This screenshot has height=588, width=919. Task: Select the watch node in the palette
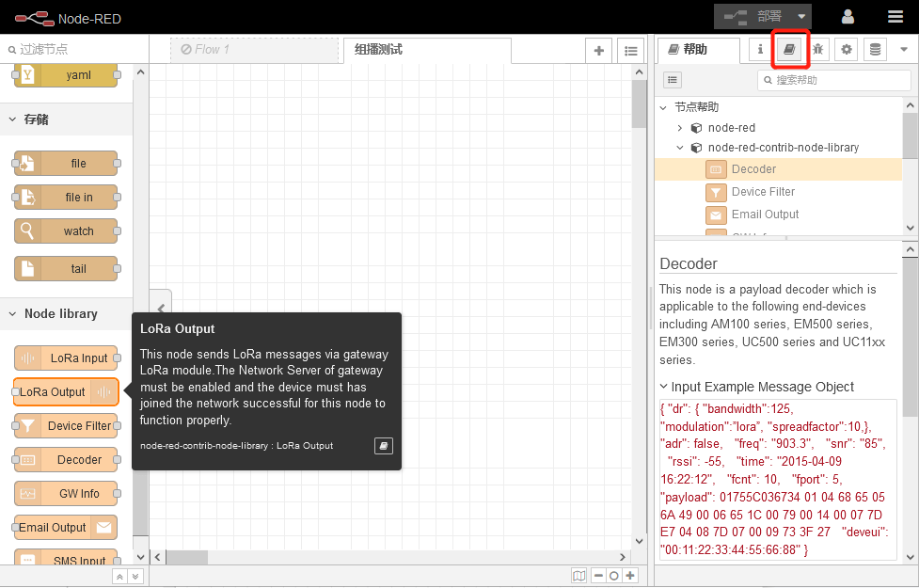(66, 231)
